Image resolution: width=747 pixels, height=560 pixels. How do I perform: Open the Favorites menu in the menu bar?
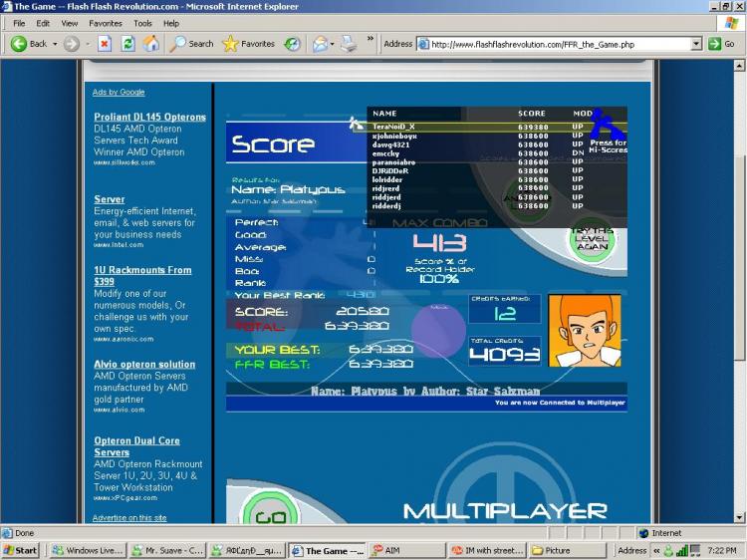(x=106, y=23)
